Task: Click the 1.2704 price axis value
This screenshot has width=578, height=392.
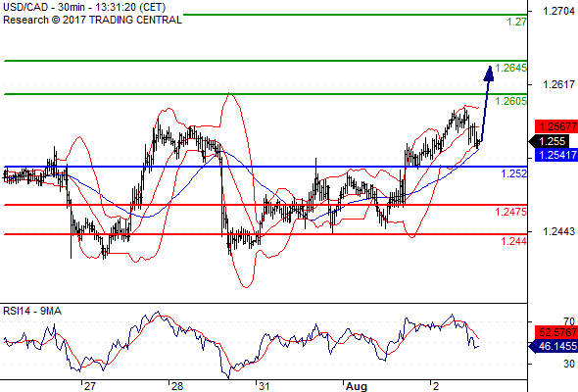Action: point(558,11)
